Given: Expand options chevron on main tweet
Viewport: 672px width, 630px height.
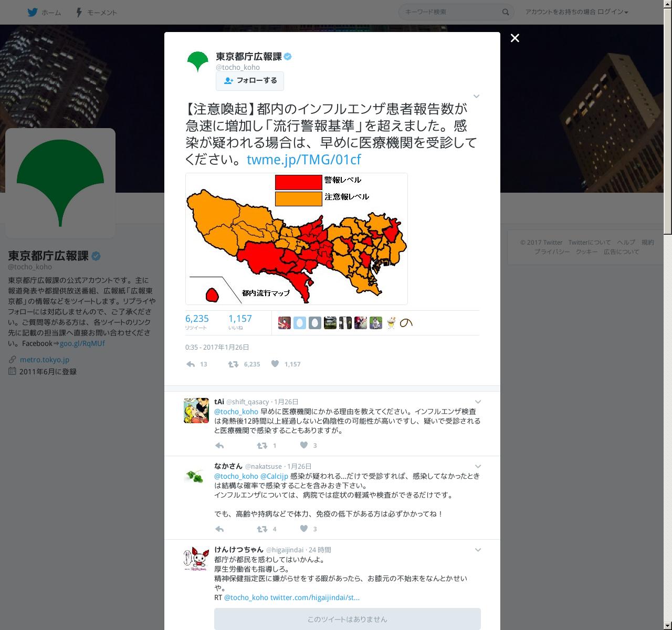Looking at the screenshot, I should point(477,96).
